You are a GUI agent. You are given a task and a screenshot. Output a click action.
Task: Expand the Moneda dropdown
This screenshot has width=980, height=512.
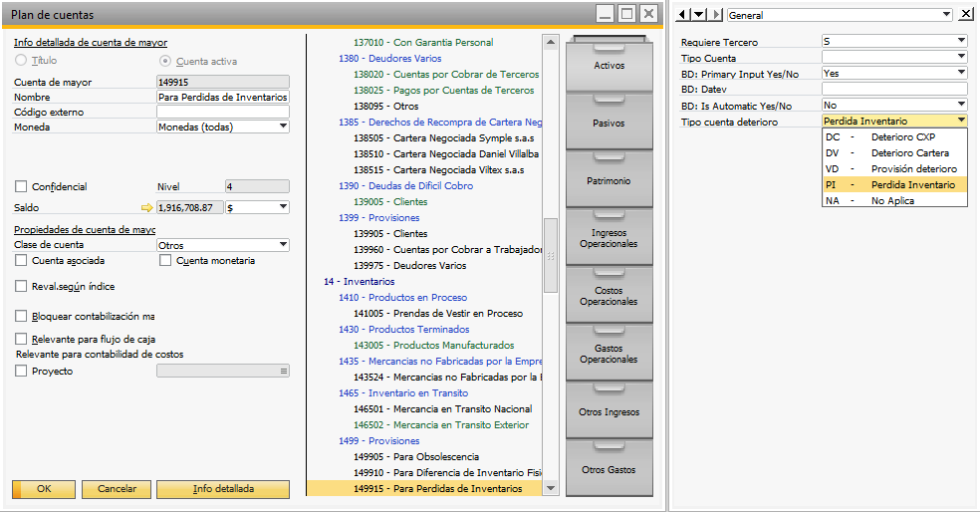pos(283,128)
